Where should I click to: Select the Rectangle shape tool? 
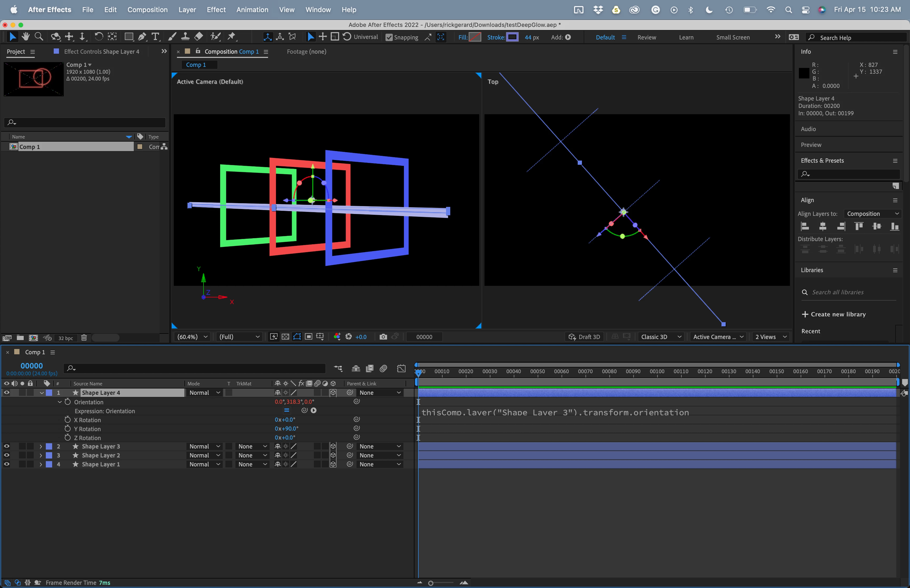pyautogui.click(x=129, y=37)
